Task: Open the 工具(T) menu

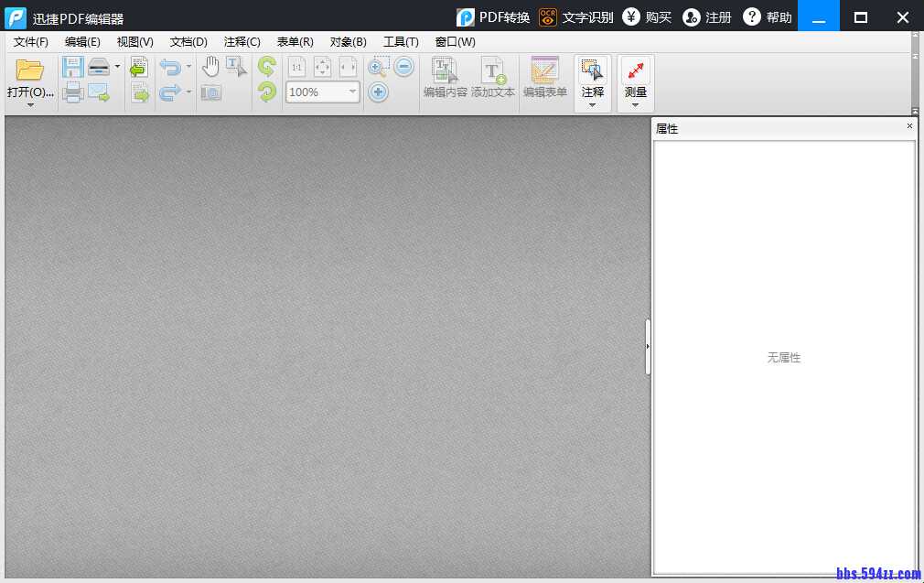Action: tap(401, 42)
